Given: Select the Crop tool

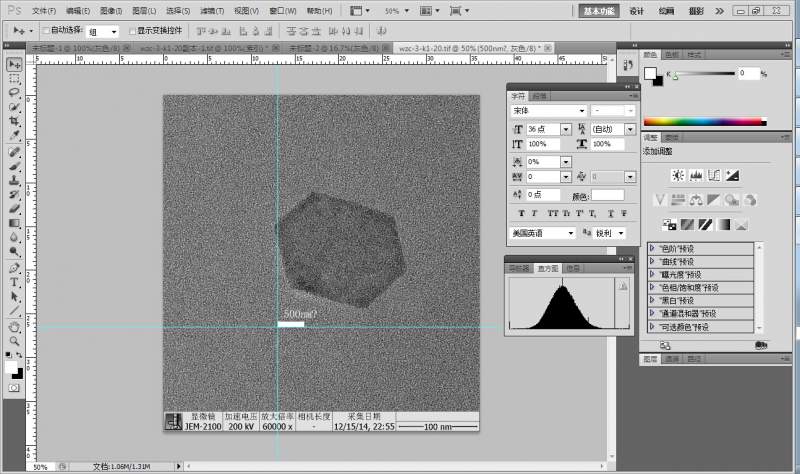Looking at the screenshot, I should click(15, 120).
